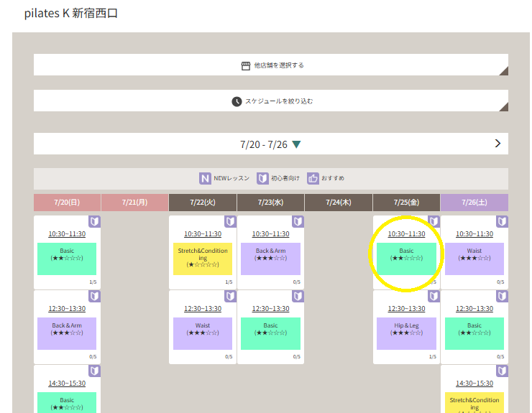Select the 7/25(金) day header
Screen dimensions: 532x413
coord(406,203)
